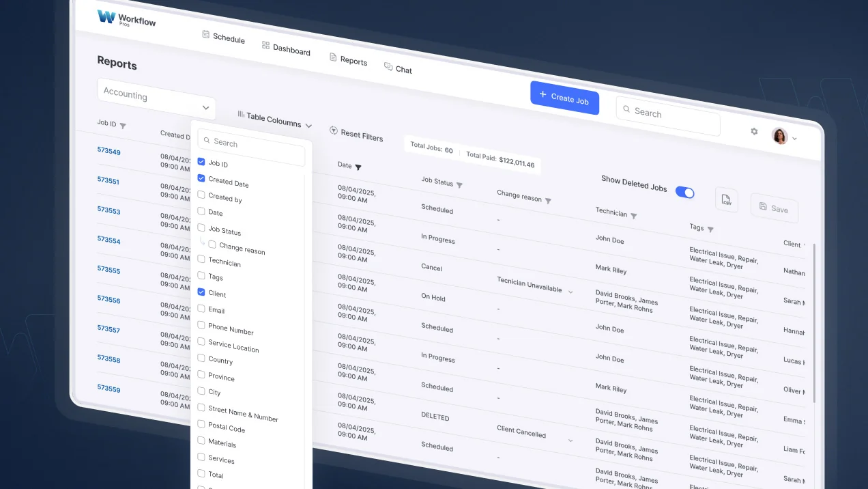Check the Province column checkbox
868x489 pixels.
[x=201, y=374]
